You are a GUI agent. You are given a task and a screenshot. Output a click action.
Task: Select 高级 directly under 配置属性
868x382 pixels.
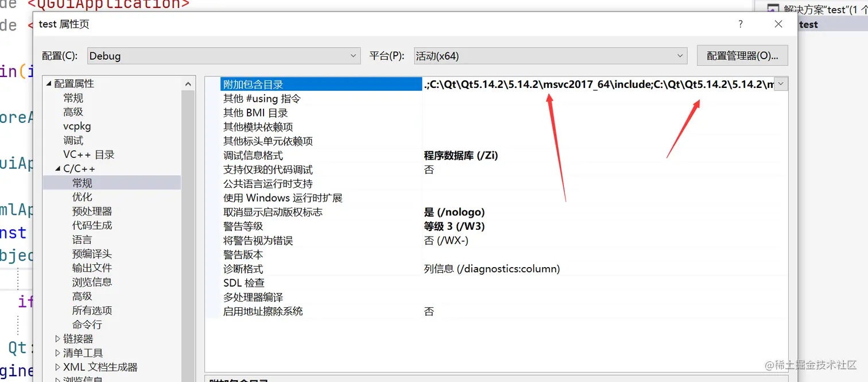tap(73, 112)
